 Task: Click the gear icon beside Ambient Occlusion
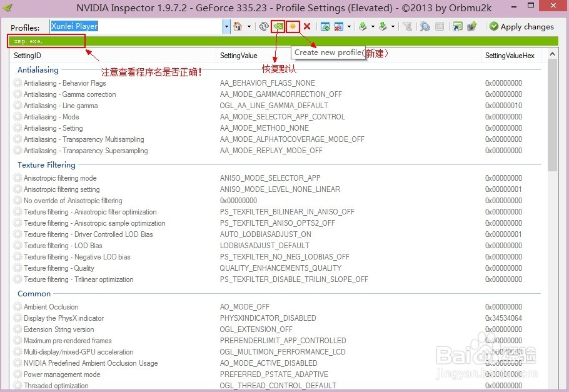tap(18, 307)
